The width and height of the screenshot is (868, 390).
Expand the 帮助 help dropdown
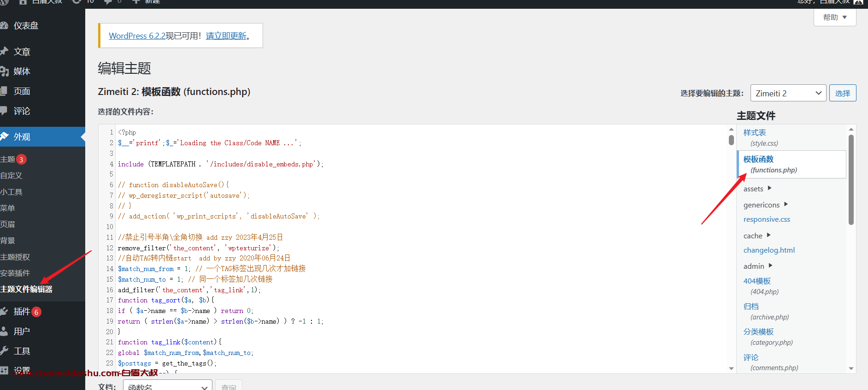point(835,18)
